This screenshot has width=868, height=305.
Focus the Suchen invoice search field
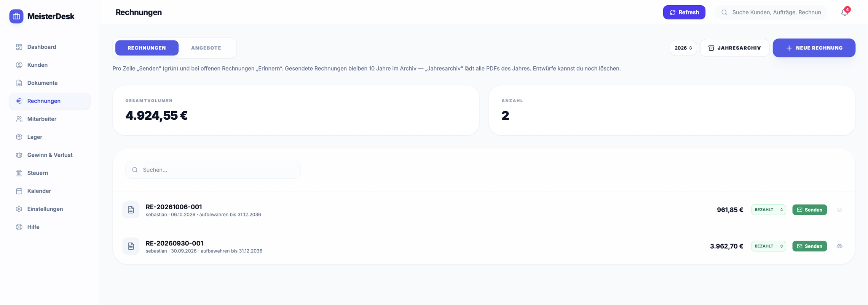[x=213, y=170]
